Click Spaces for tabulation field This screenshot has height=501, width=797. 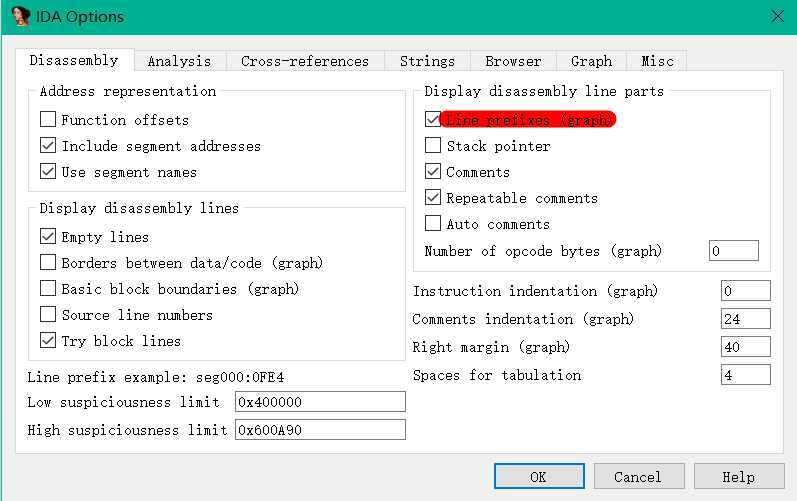tap(746, 375)
